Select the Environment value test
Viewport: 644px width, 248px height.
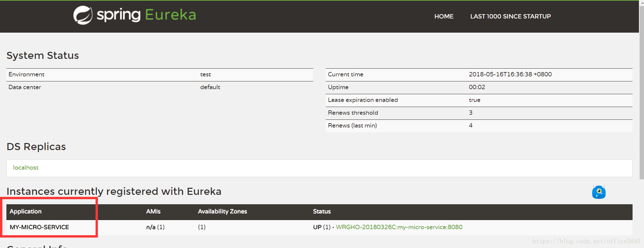point(206,74)
